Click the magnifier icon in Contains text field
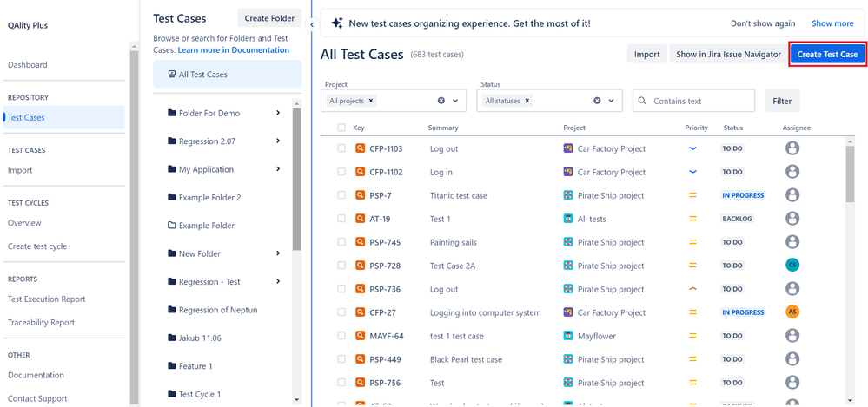Viewport: 868px width, 407px height. [643, 101]
